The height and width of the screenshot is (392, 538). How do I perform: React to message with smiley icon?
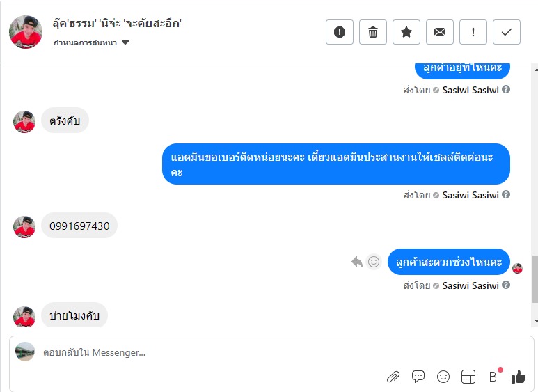(x=374, y=262)
